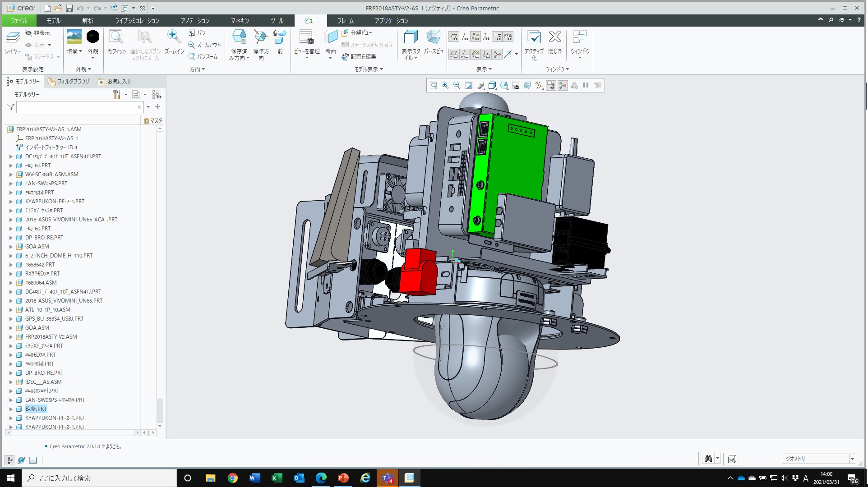868x487 pixels.
Task: Open the Geometry (ジオメトリ) selection filter dropdown
Action: (x=852, y=459)
